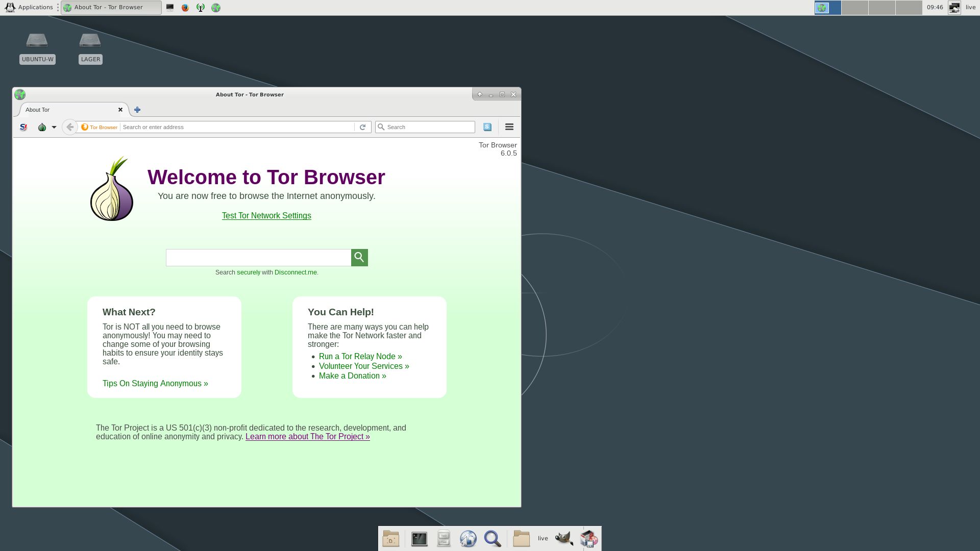Viewport: 980px width, 551px height.
Task: Click the network monitor tray icon
Action: pyautogui.click(x=954, y=8)
